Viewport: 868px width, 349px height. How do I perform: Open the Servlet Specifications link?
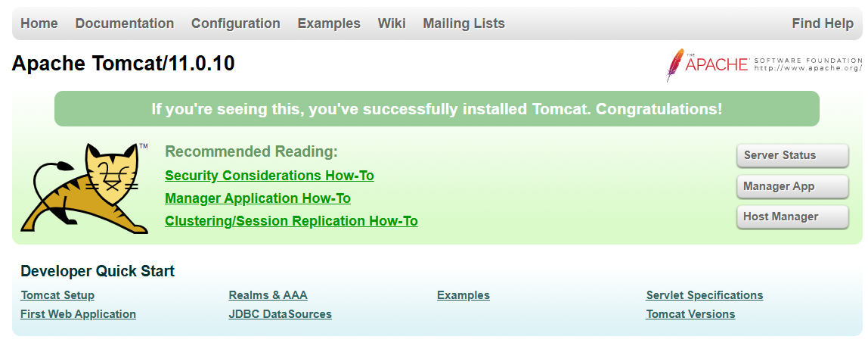click(705, 295)
